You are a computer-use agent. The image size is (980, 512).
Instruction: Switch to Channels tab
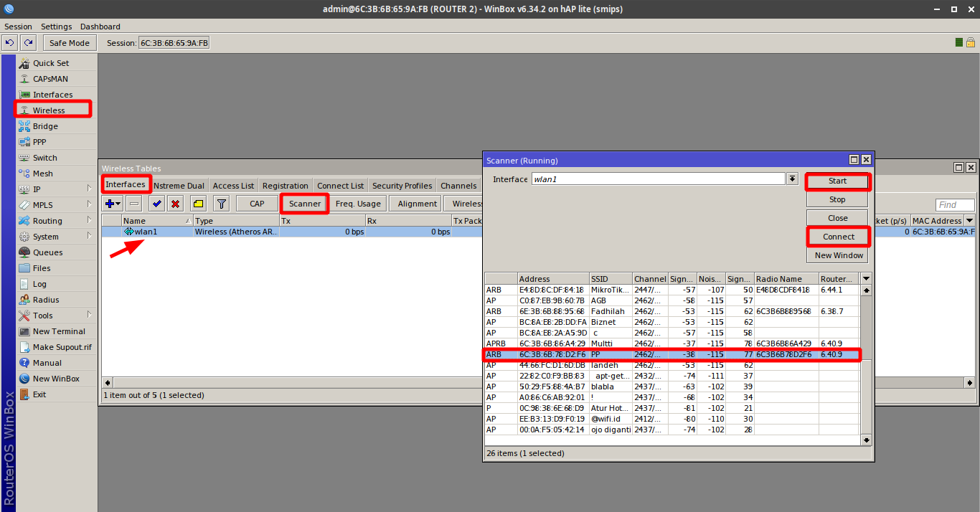click(x=458, y=186)
